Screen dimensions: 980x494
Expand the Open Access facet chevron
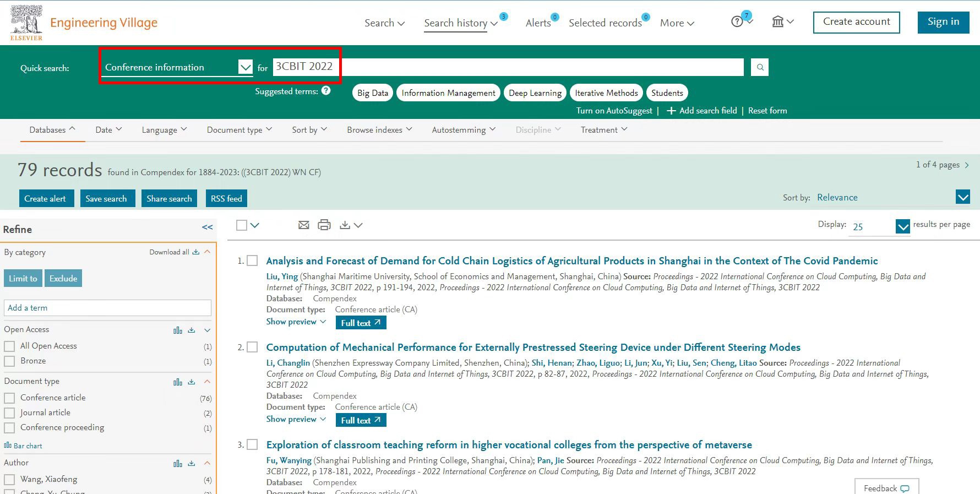click(208, 330)
